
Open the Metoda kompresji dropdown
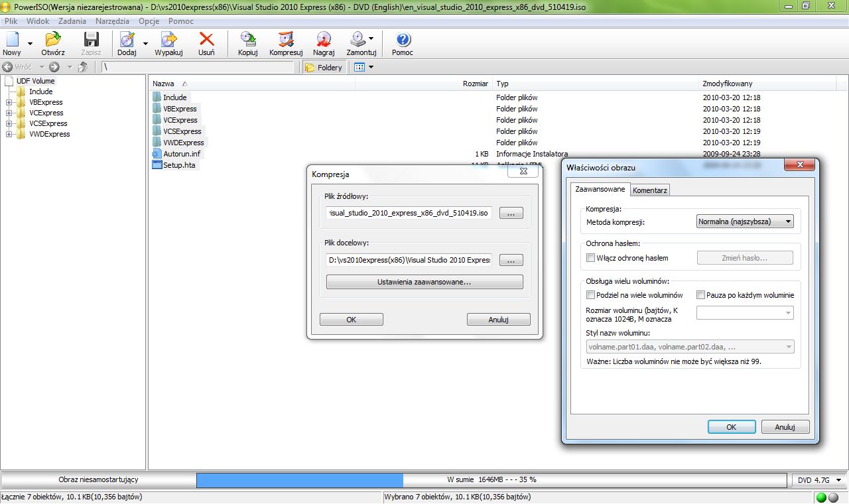coord(745,221)
